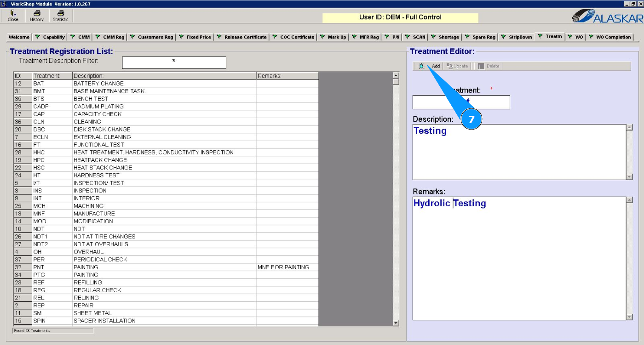The height and width of the screenshot is (345, 644).
Task: Click into Remarks box with Hydrolic Testing
Action: pos(520,258)
